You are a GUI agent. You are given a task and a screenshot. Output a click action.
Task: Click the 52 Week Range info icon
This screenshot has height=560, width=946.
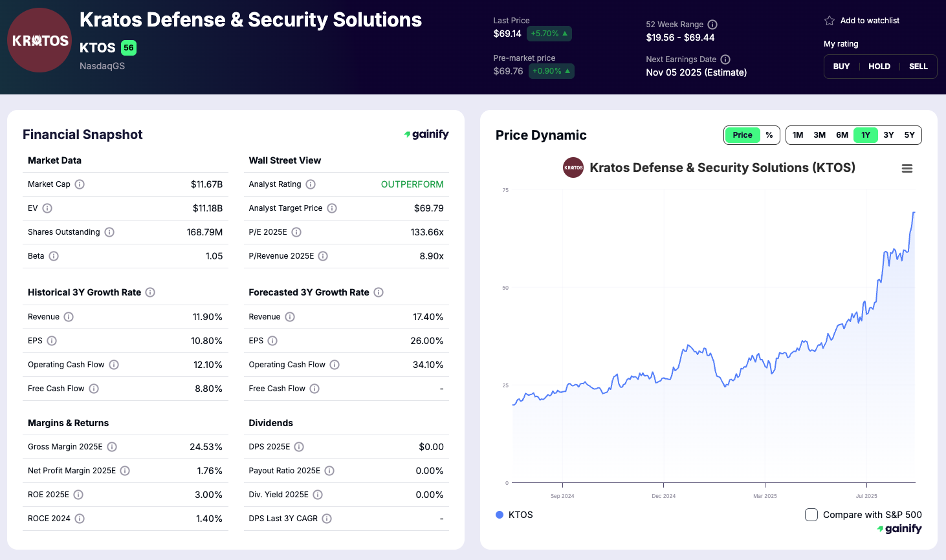click(712, 25)
